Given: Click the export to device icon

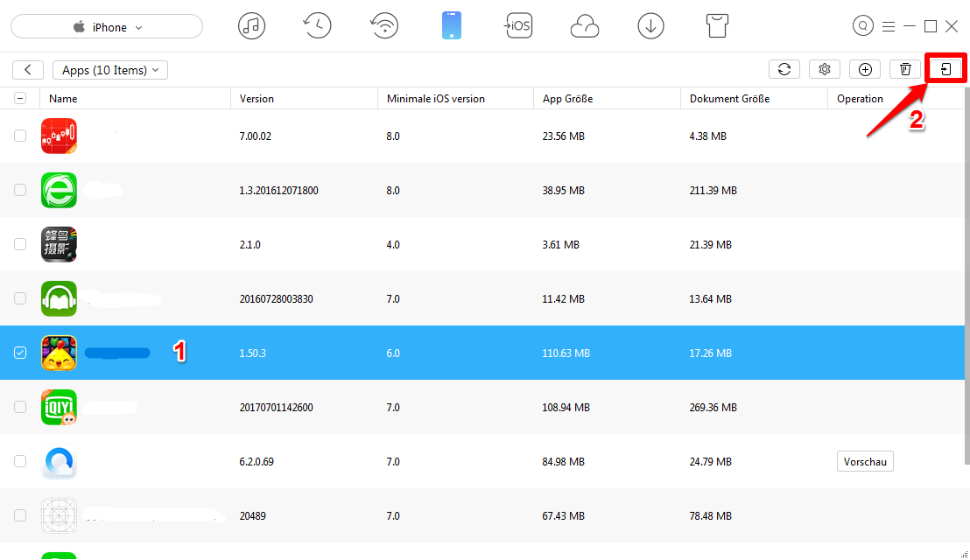Looking at the screenshot, I should [945, 69].
